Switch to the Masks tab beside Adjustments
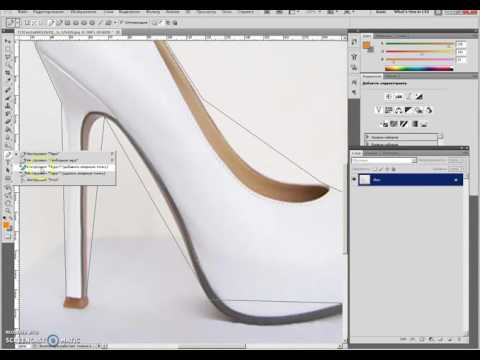This screenshot has width=480, height=360. click(x=391, y=76)
